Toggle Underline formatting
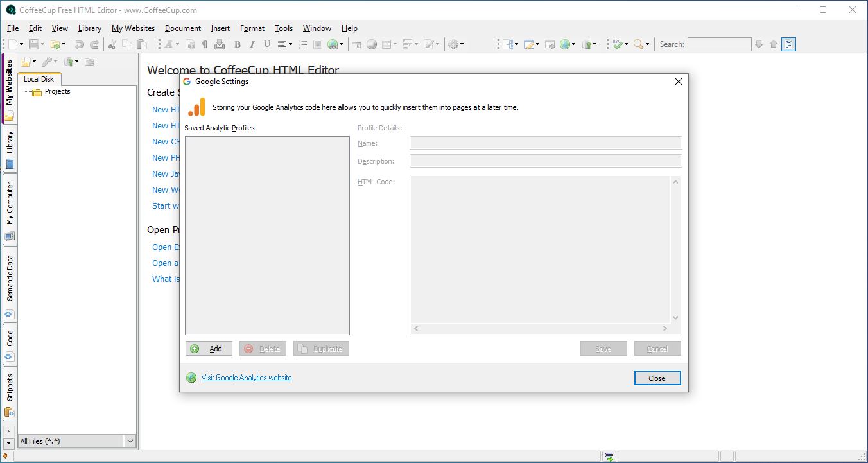The image size is (868, 463). pyautogui.click(x=266, y=44)
